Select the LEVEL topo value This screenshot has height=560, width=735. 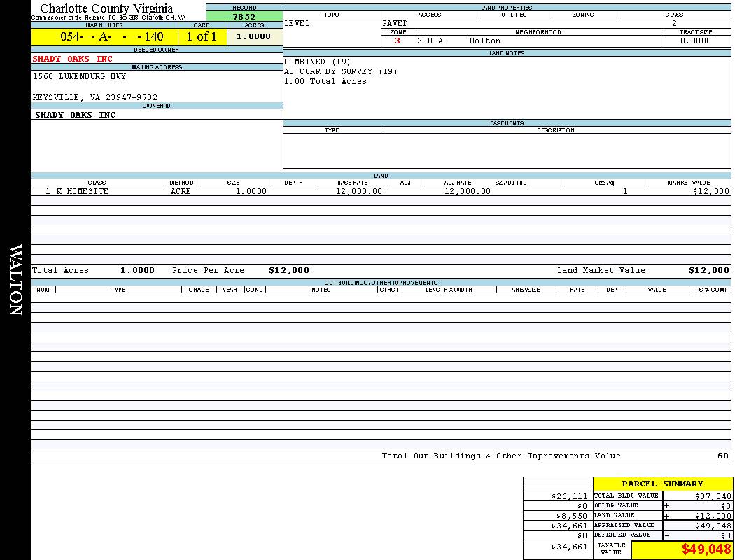(297, 23)
